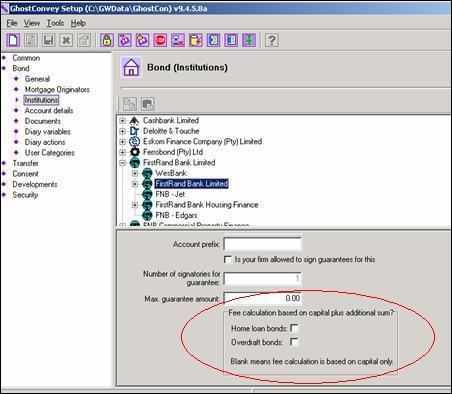Screen dimensions: 452x394
Task: Open the Tools menu
Action: click(55, 23)
